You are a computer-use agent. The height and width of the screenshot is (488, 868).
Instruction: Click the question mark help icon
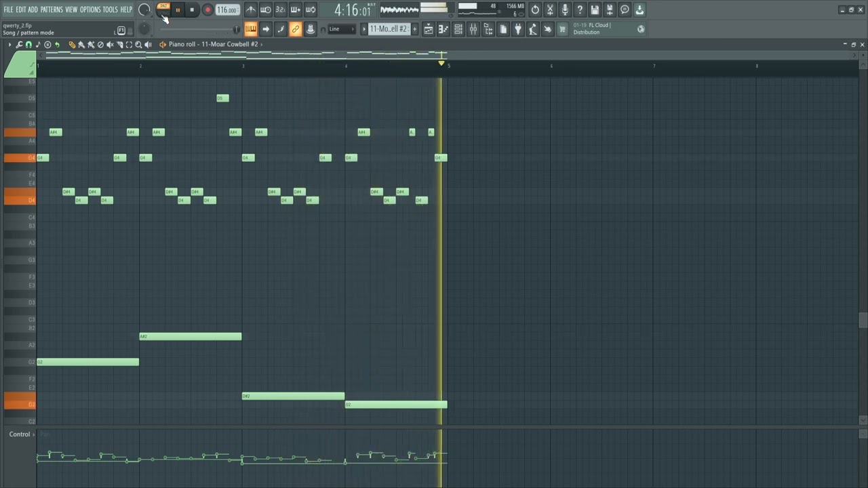click(580, 10)
